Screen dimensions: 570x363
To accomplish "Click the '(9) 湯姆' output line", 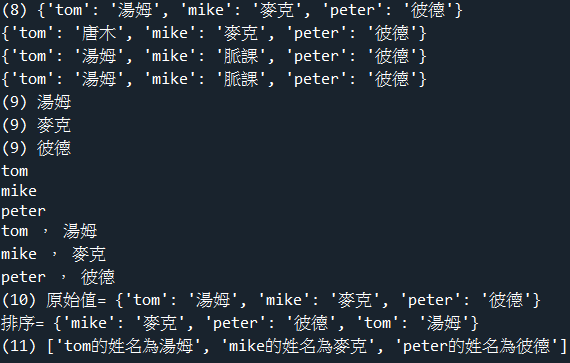I will [36, 102].
